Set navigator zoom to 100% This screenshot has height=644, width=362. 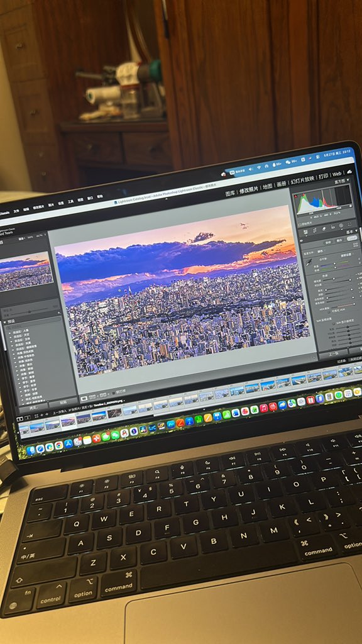click(x=30, y=237)
